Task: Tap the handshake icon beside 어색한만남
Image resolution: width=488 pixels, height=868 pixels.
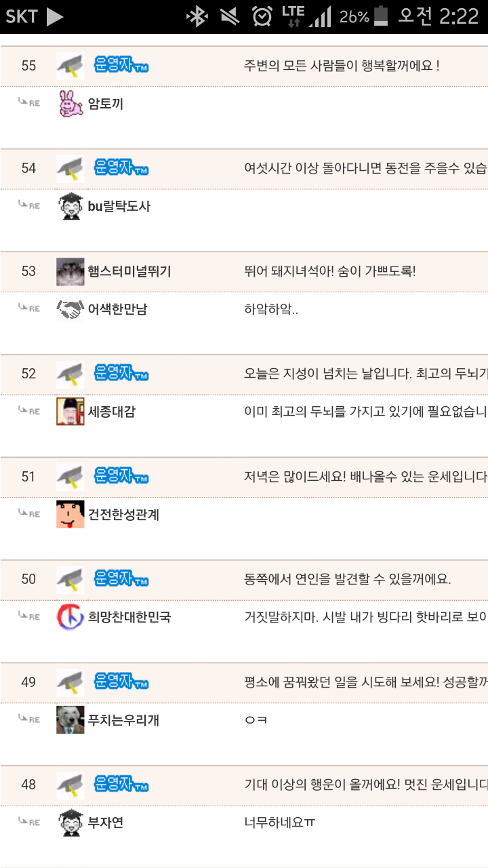Action: (70, 309)
